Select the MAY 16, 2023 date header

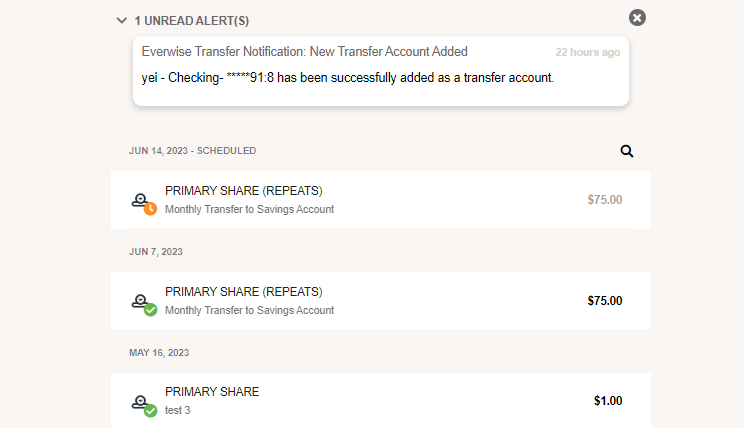click(x=159, y=353)
